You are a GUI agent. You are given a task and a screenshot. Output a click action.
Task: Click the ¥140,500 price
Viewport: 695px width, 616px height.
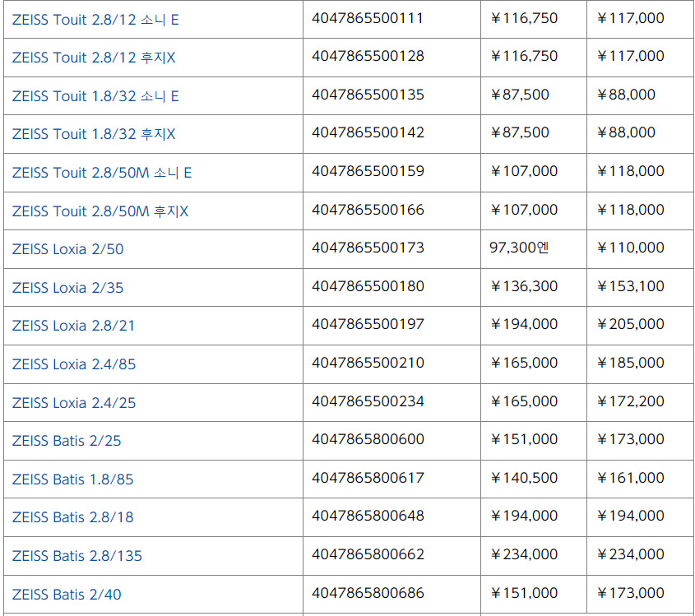(x=524, y=477)
